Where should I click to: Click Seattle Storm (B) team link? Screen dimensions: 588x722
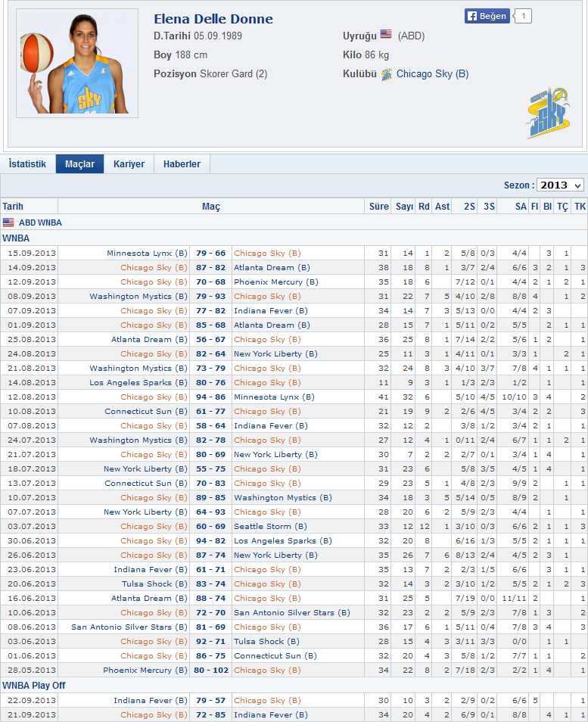tap(270, 526)
